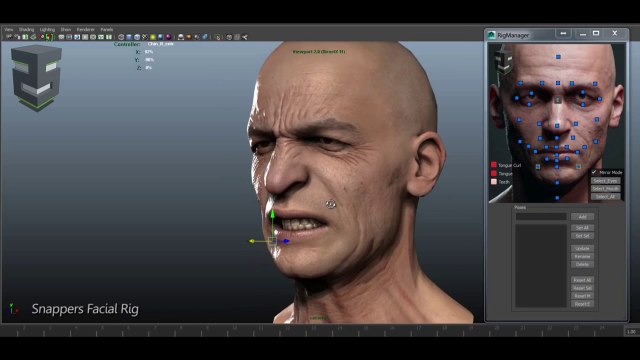Click the Reset Sel button
Screen dimensions: 640x360
(x=582, y=288)
